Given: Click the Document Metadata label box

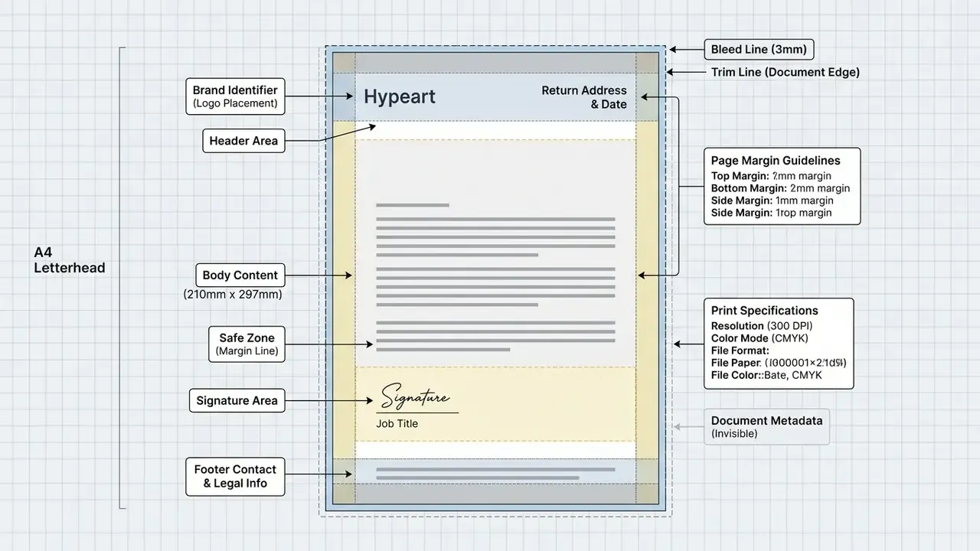Looking at the screenshot, I should (766, 426).
